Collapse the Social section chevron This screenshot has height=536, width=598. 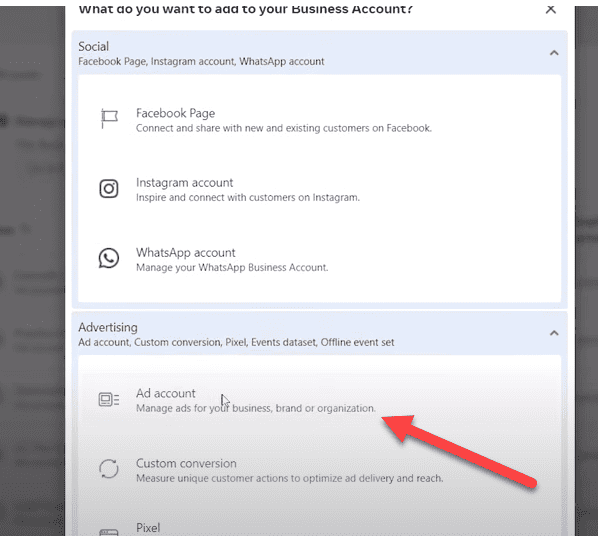(554, 53)
